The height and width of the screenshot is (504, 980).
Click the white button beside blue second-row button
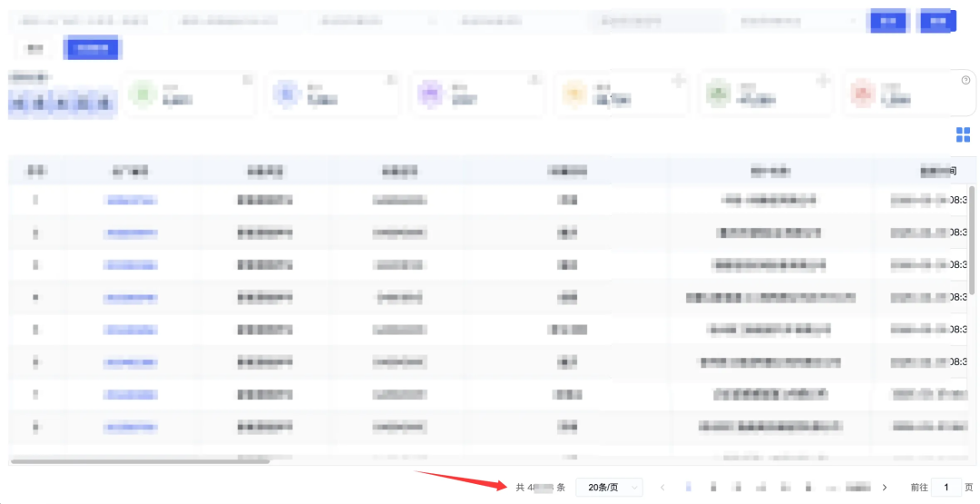(35, 48)
